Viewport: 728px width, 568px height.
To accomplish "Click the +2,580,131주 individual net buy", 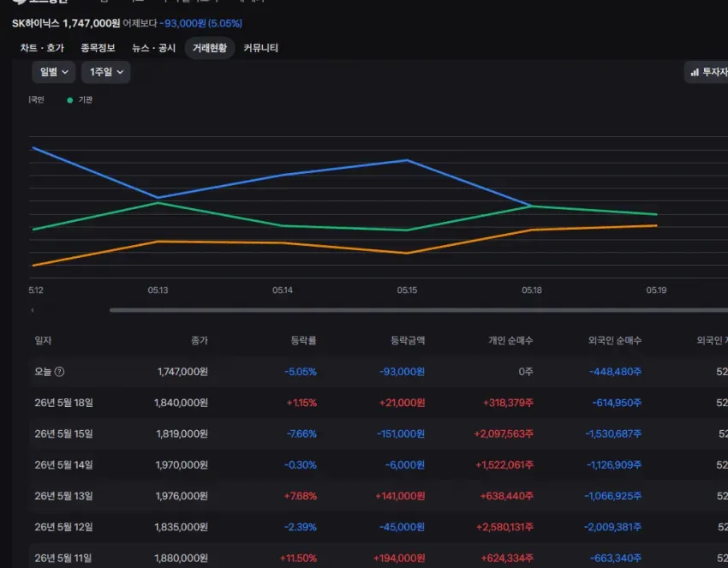I will pos(504,527).
